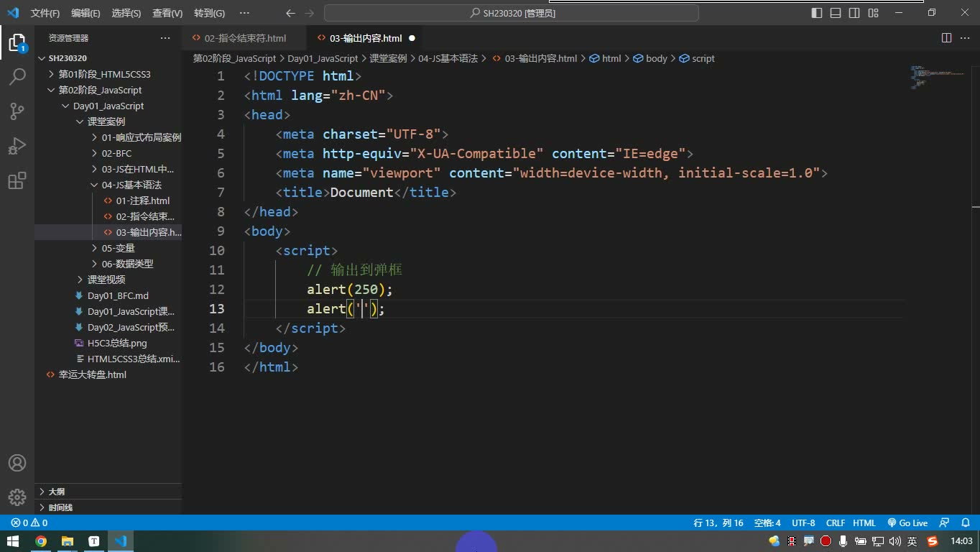The image size is (980, 552).
Task: Toggle Panel layout button
Action: 836,13
